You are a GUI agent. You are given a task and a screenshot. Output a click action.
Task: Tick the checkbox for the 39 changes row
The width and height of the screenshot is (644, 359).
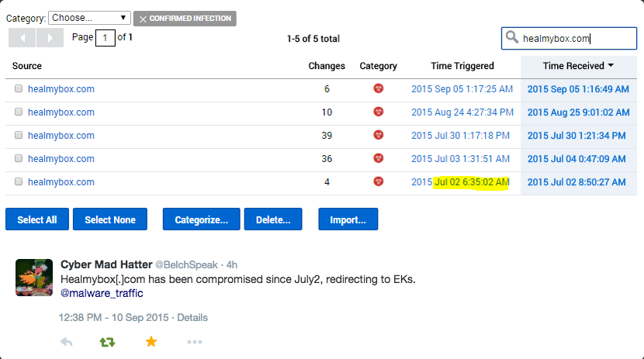pos(19,136)
